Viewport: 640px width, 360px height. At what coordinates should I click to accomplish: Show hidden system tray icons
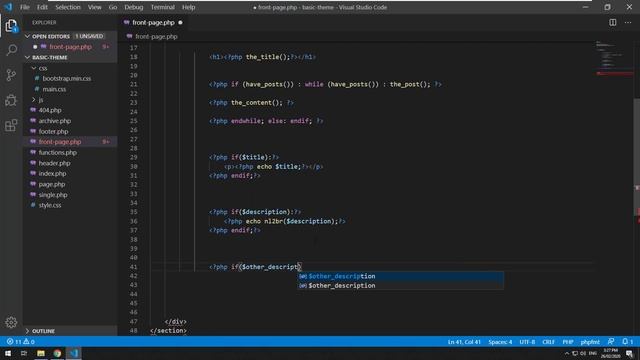[x=567, y=353]
